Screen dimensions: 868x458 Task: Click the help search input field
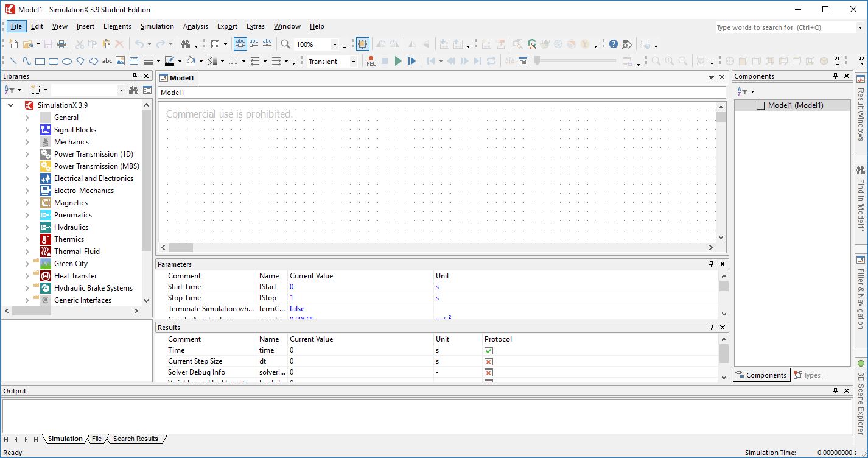click(x=786, y=27)
